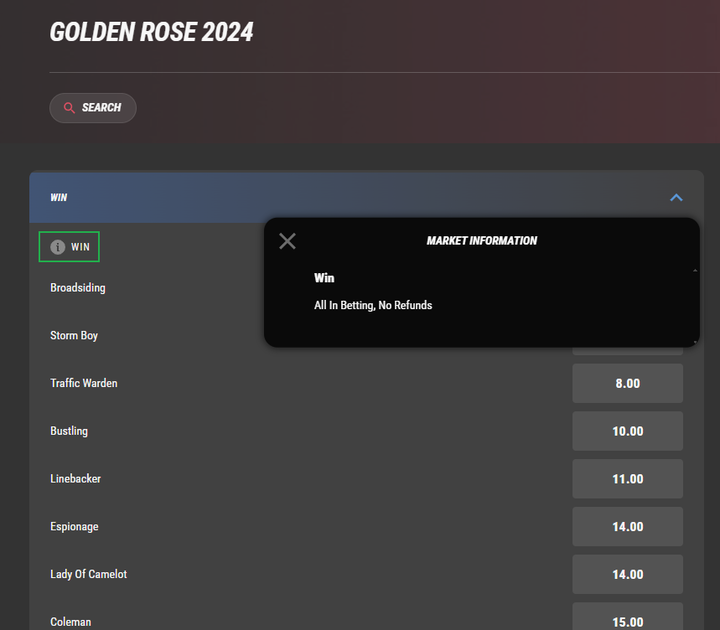Click the Traffic Warden runner name

click(84, 383)
